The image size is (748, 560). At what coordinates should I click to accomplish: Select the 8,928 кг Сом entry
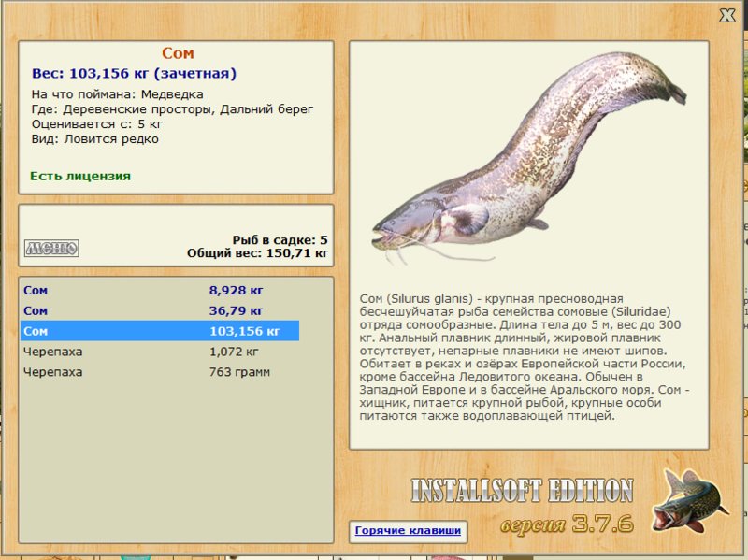pyautogui.click(x=160, y=290)
